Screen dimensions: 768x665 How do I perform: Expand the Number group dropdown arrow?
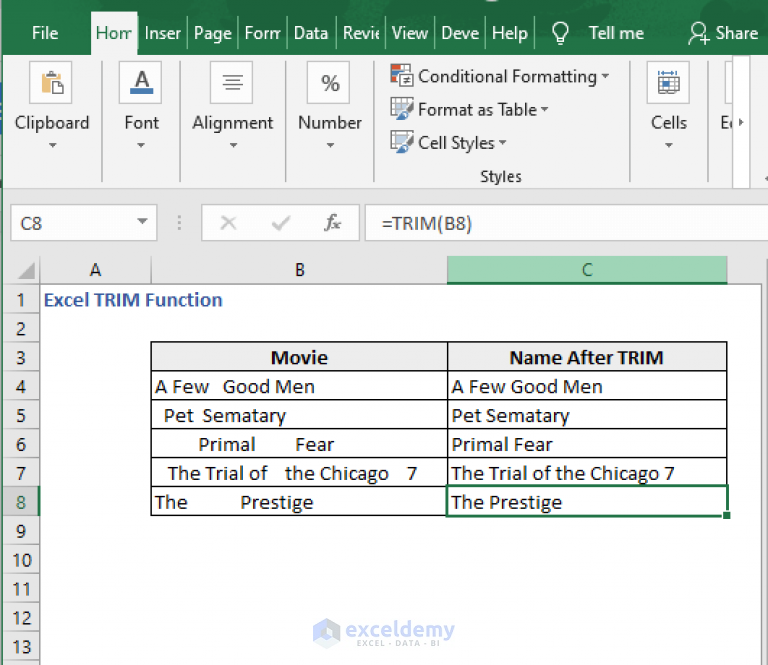tap(330, 145)
